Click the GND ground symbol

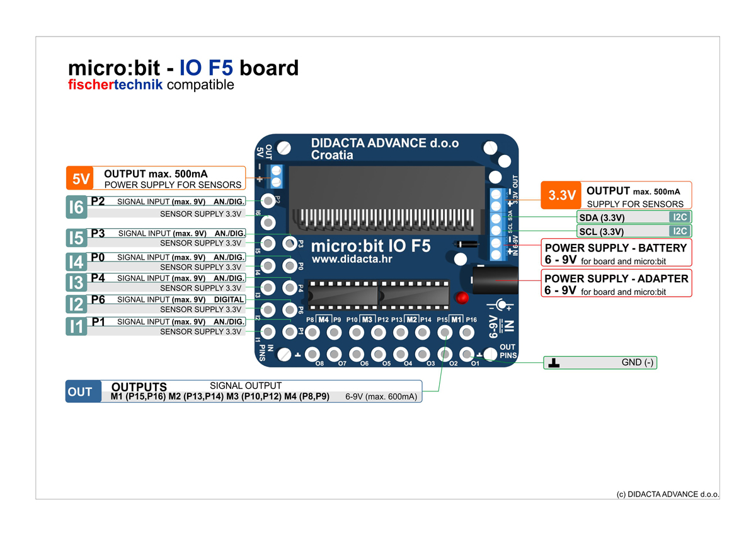(x=553, y=363)
